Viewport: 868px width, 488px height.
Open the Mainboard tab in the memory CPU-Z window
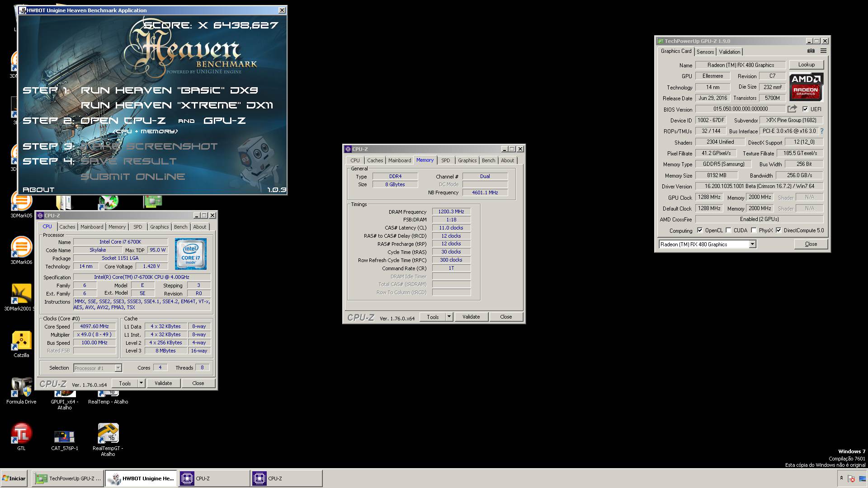(400, 160)
